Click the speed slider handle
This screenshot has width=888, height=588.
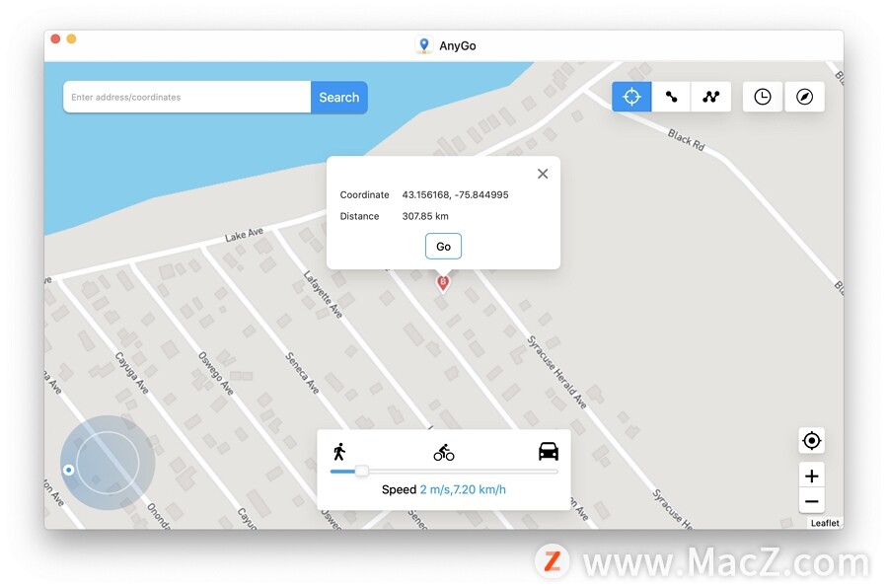pyautogui.click(x=362, y=471)
